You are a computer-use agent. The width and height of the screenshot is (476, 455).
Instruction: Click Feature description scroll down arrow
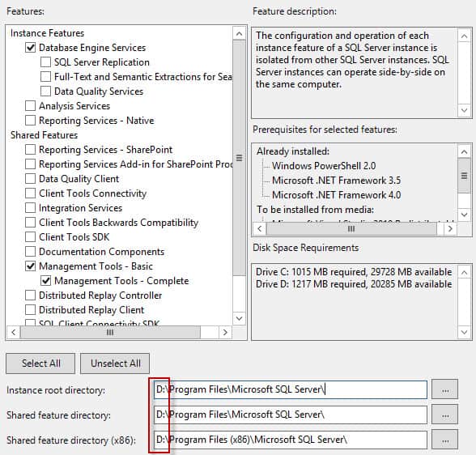point(464,110)
